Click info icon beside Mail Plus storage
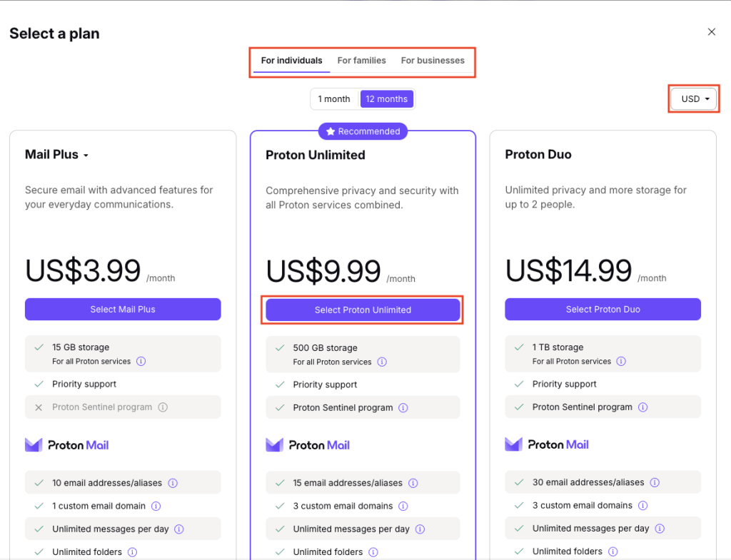Image resolution: width=731 pixels, height=560 pixels. click(x=141, y=362)
